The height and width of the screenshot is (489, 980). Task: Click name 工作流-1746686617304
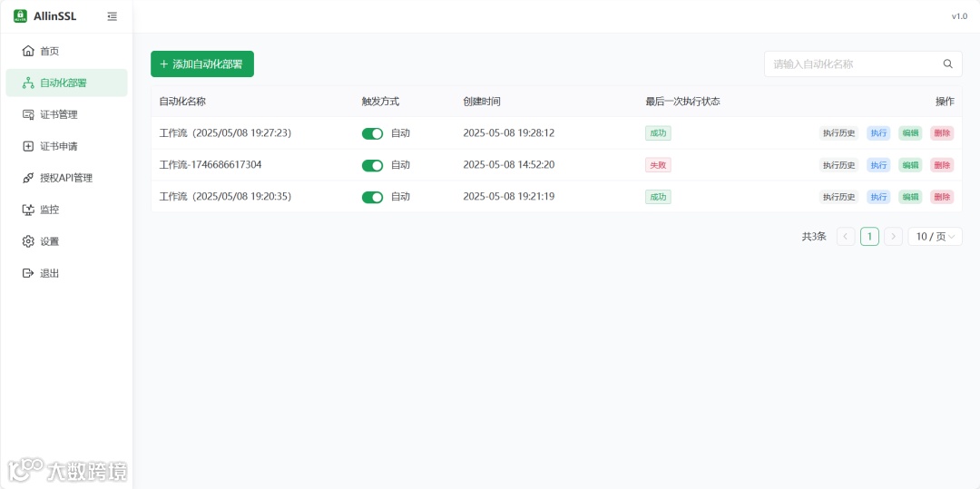click(x=211, y=165)
